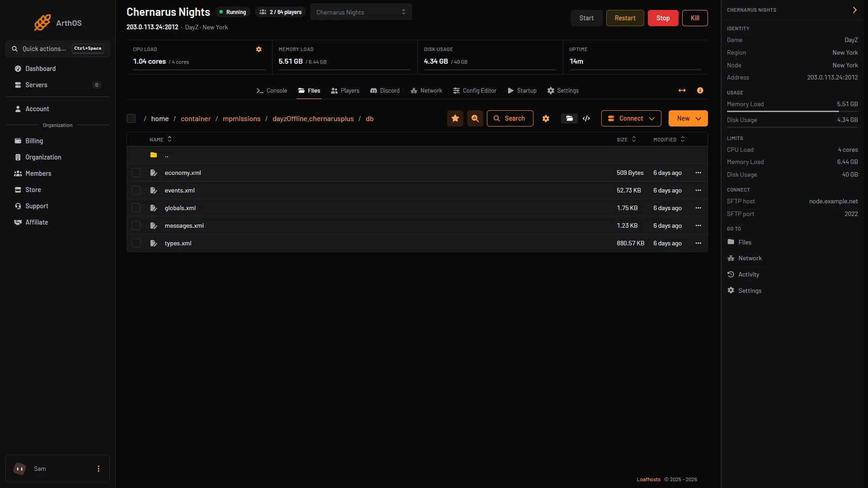Click the orange info circle icon
This screenshot has width=868, height=488.
click(x=700, y=90)
